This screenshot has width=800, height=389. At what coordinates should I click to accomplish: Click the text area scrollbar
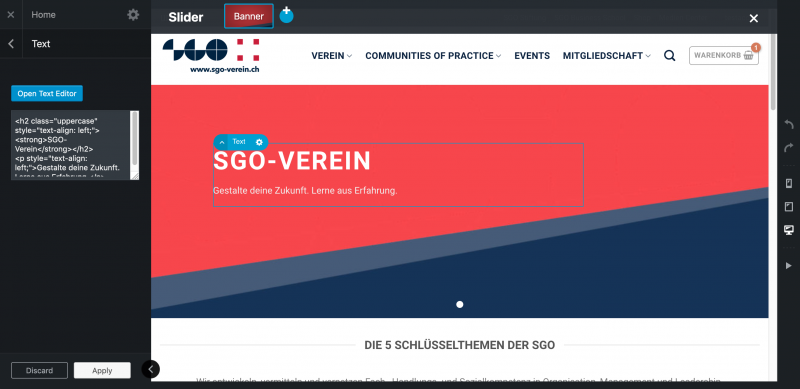click(135, 138)
